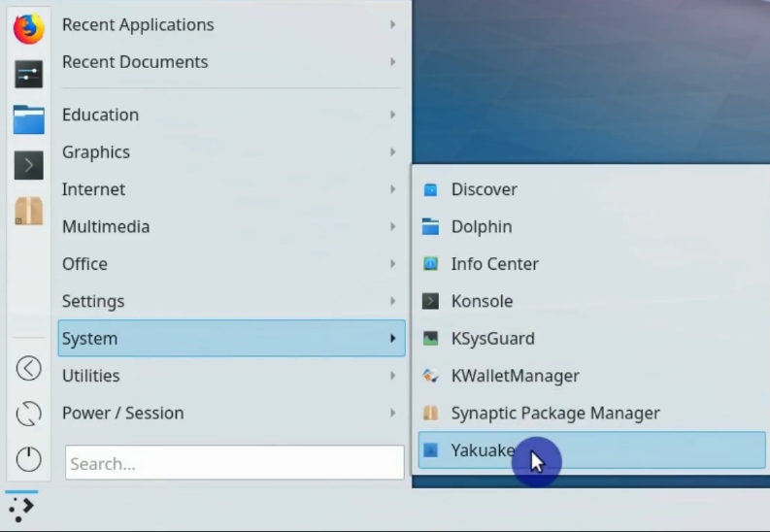The image size is (770, 532).
Task: Select the Utilities menu category
Action: 231,376
